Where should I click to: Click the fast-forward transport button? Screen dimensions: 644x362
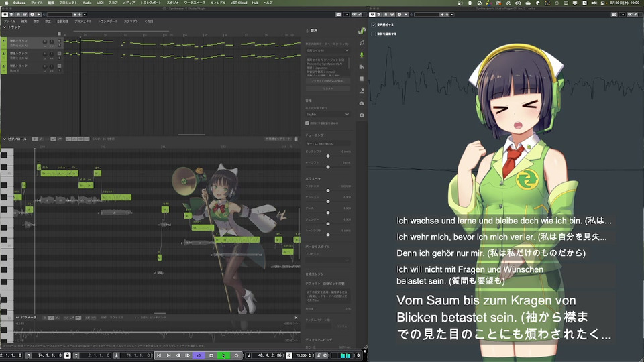point(187,355)
